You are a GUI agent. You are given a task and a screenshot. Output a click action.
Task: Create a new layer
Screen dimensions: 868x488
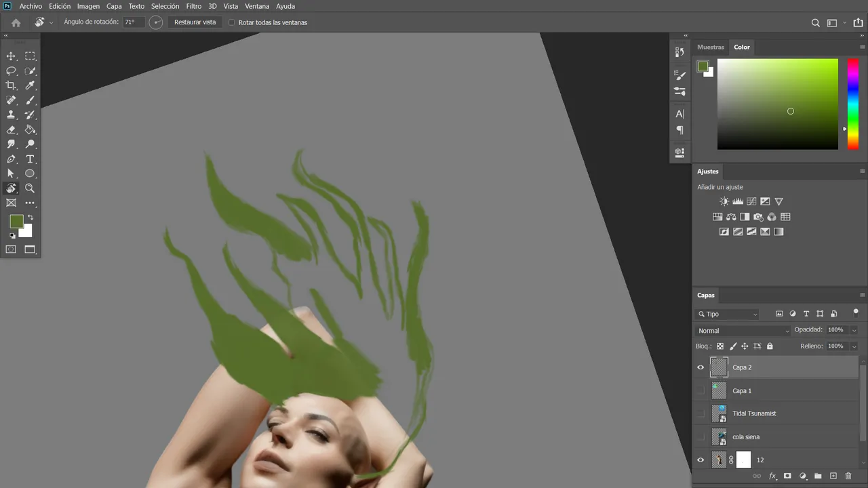click(833, 476)
